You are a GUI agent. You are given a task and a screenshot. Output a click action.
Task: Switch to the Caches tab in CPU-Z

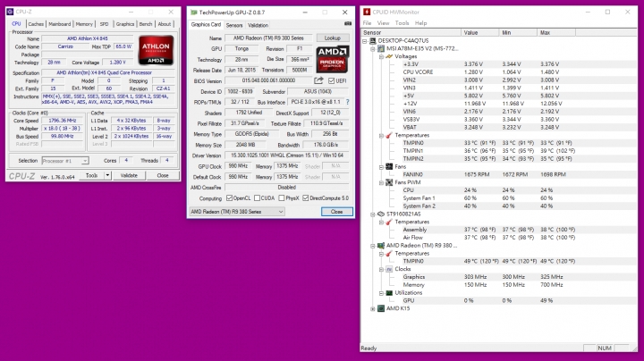click(36, 24)
